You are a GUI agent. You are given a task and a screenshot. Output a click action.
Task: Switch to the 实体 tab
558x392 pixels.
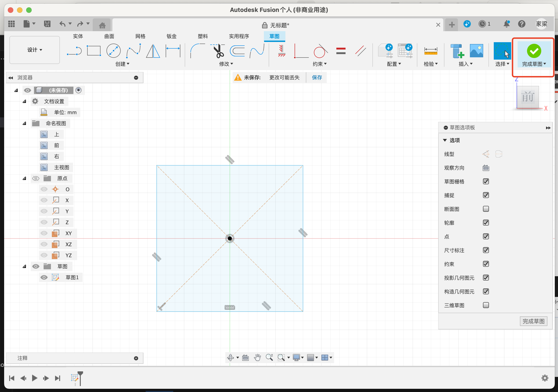coord(78,36)
